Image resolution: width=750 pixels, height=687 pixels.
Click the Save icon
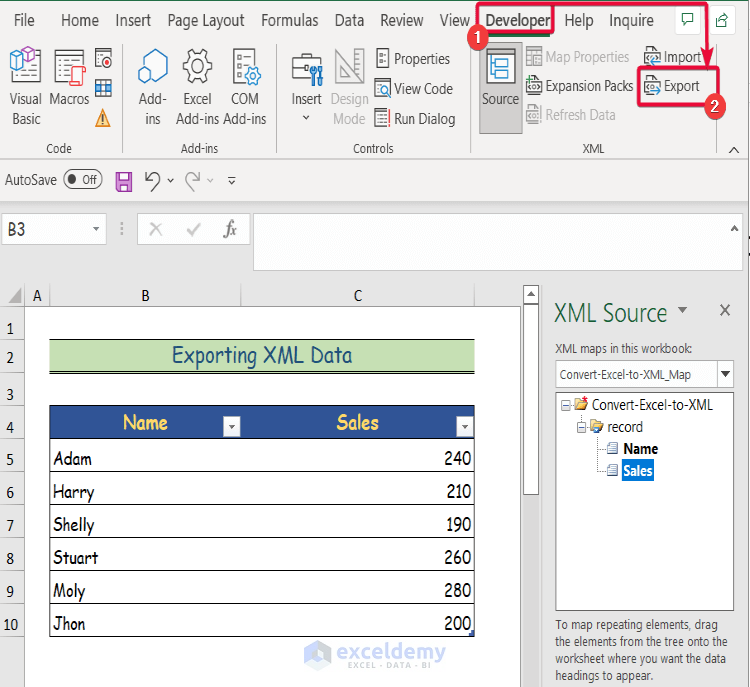pos(124,182)
